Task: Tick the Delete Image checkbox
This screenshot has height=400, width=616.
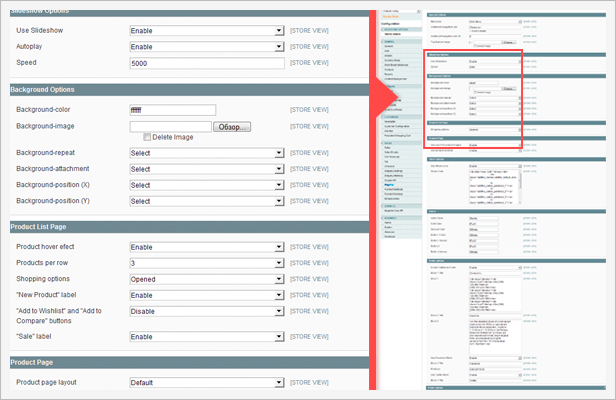Action: coord(148,137)
